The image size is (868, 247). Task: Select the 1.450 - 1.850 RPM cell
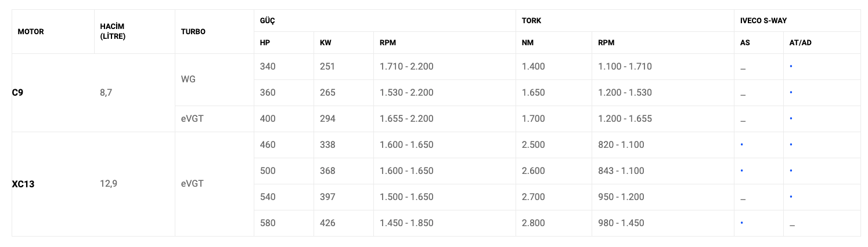[406, 223]
